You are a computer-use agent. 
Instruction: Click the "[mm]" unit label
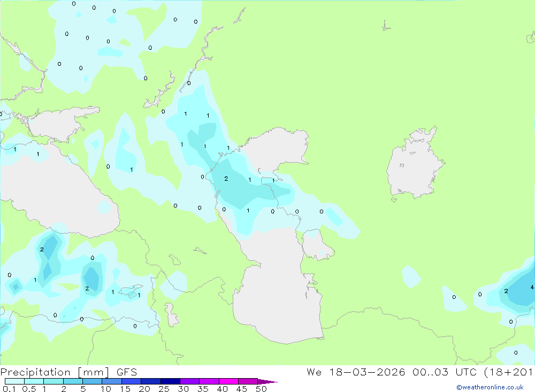click(x=94, y=372)
